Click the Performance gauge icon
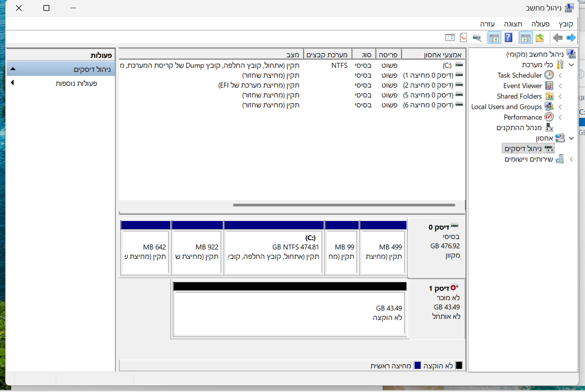 point(549,117)
